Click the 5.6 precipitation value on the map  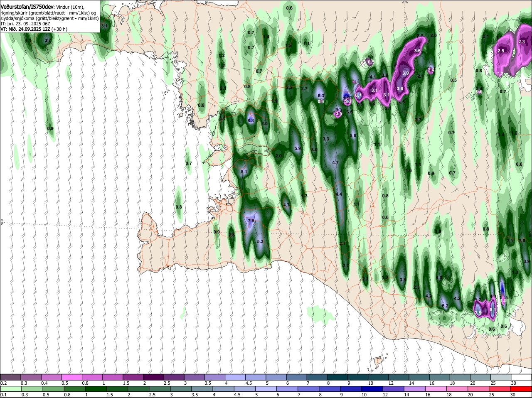pyautogui.click(x=353, y=135)
